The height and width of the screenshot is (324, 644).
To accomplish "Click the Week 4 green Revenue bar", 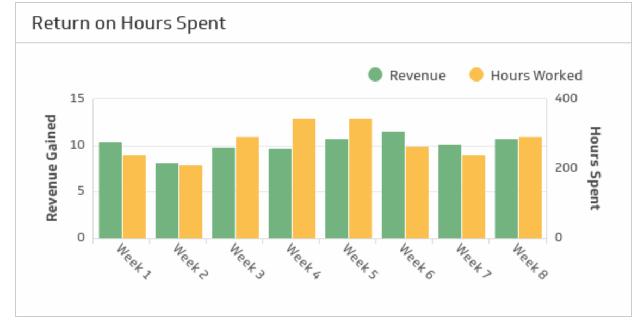I will (280, 194).
